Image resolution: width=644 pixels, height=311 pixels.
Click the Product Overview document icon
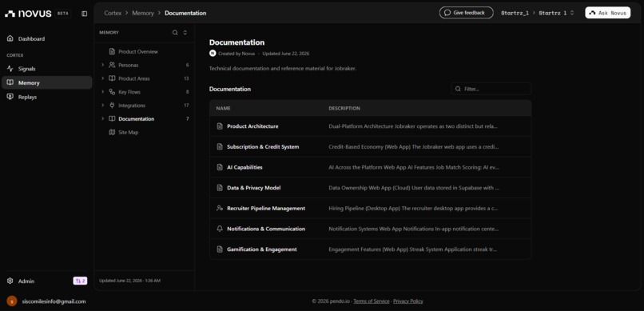click(112, 52)
